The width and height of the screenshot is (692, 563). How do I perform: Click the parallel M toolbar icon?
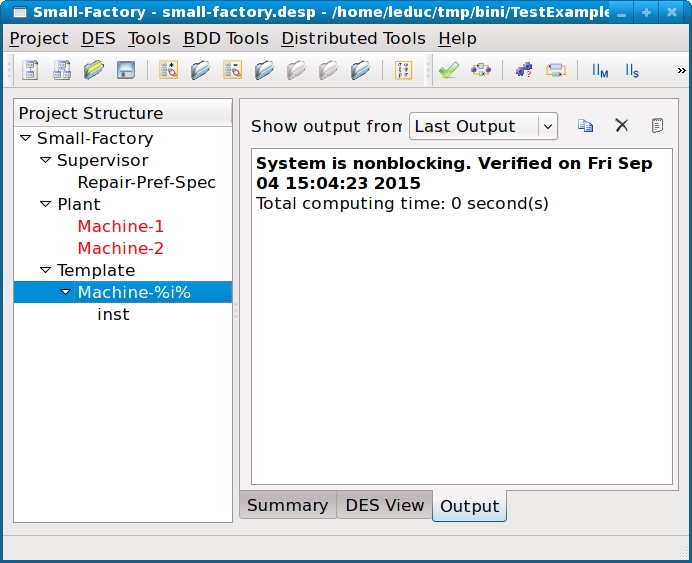coord(600,70)
